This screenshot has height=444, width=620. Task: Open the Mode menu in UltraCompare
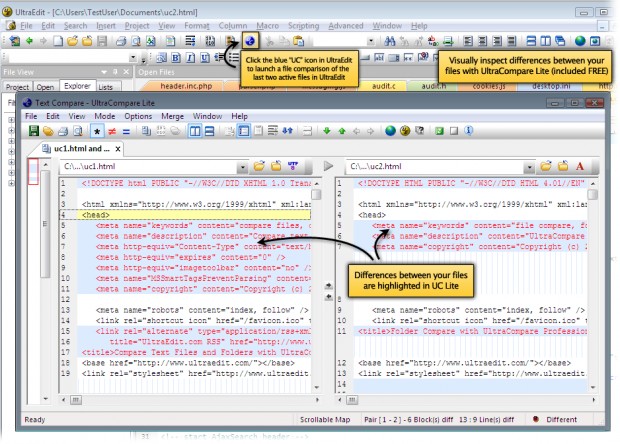104,116
